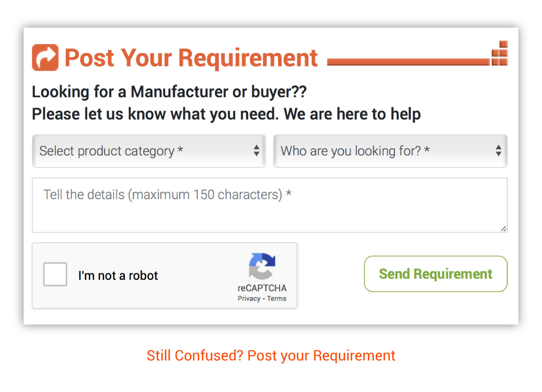This screenshot has height=392, width=542.
Task: Click the orange brick blocks icon
Action: pyautogui.click(x=499, y=53)
